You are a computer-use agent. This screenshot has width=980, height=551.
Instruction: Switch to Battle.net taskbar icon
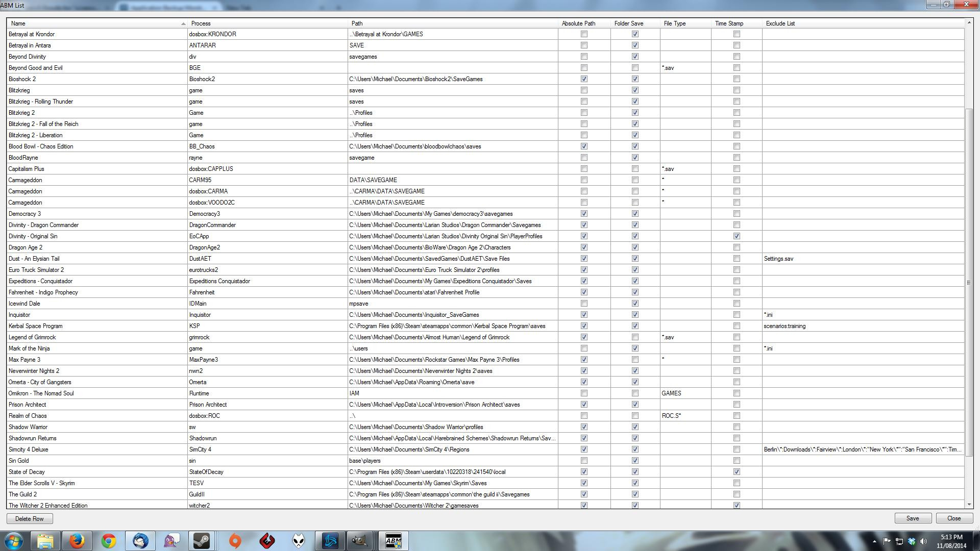(x=330, y=541)
